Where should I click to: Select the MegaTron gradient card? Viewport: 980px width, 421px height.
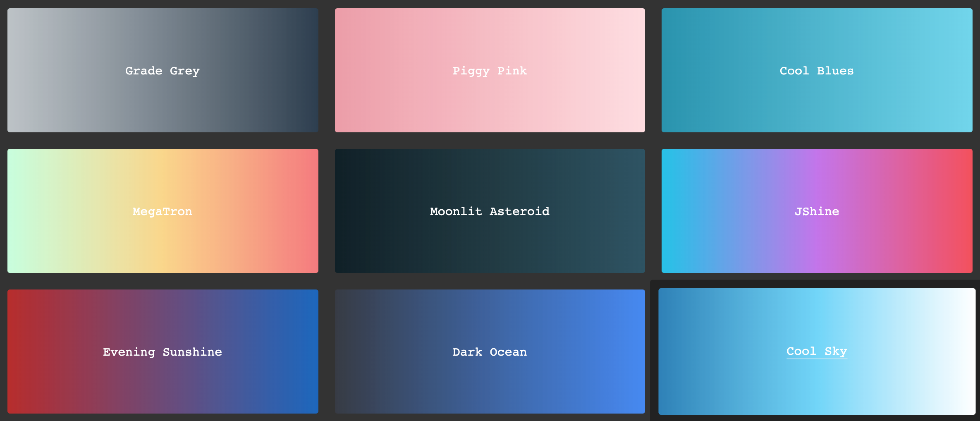coord(163,211)
